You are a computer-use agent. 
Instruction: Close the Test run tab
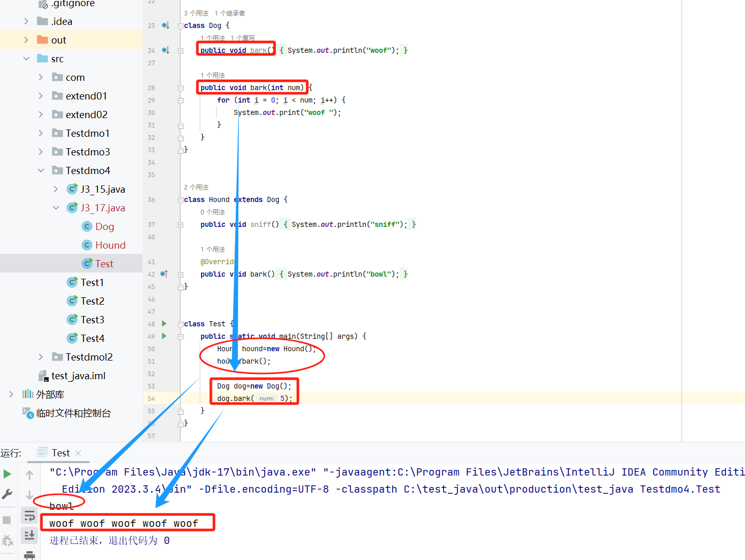tap(78, 453)
